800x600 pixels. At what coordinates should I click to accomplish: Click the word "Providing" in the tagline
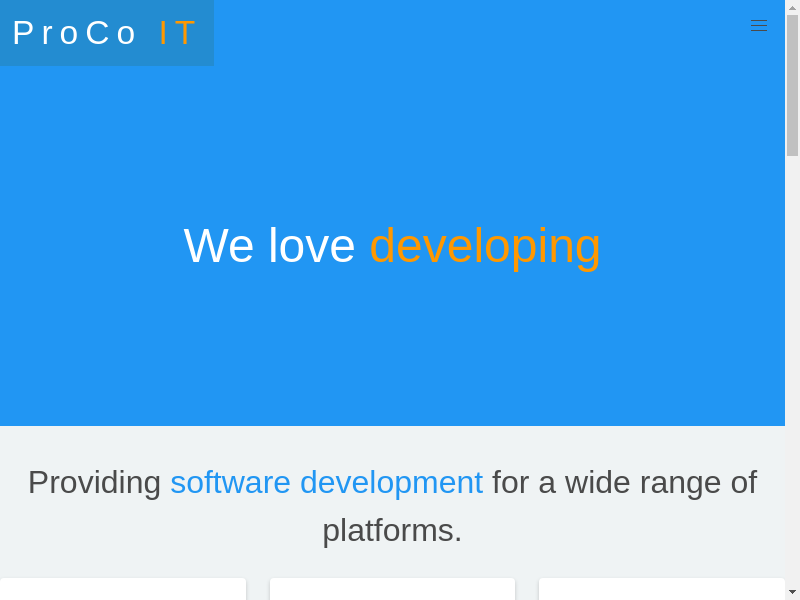[94, 482]
